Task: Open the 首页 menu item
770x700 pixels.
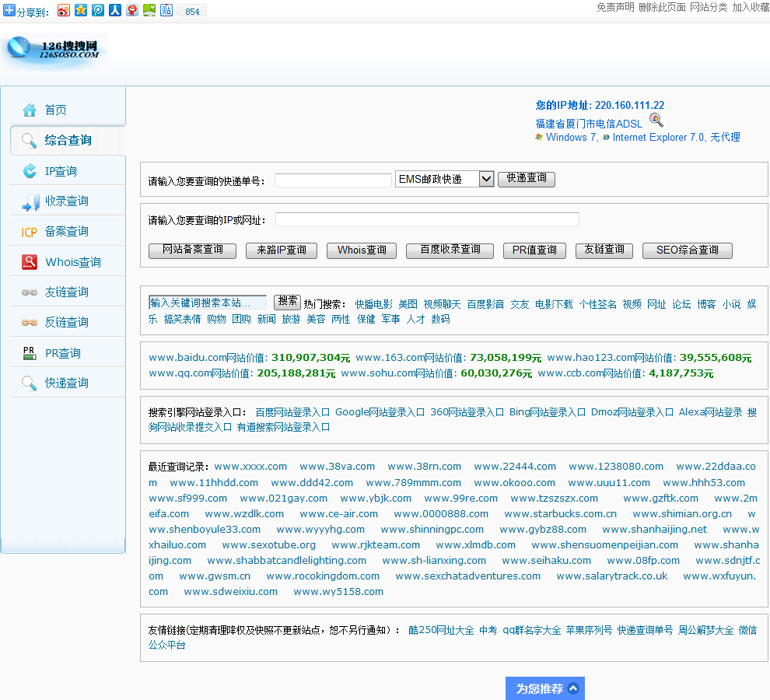Action: pos(55,110)
